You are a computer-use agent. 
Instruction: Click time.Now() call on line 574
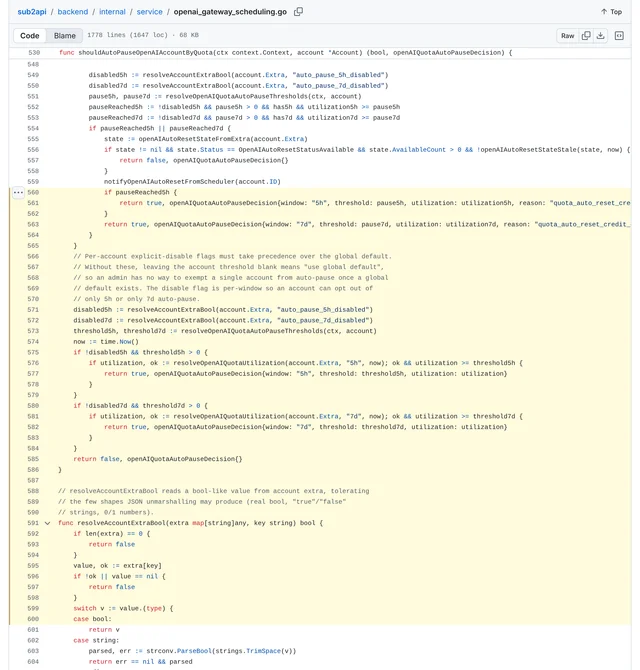pyautogui.click(x=119, y=342)
